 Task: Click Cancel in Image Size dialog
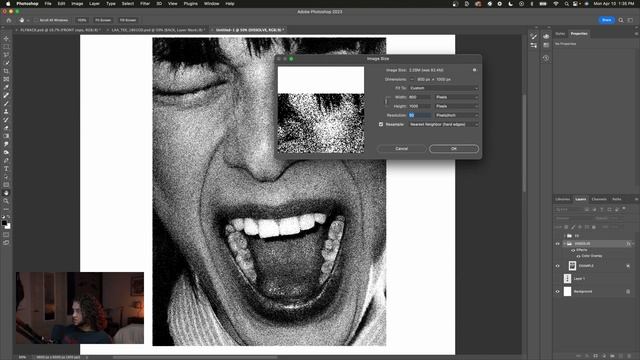tap(402, 149)
